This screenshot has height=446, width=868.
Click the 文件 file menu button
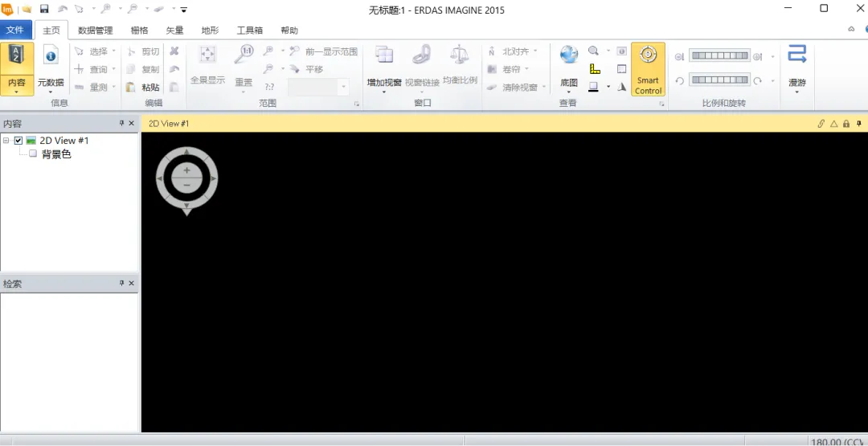coord(15,30)
